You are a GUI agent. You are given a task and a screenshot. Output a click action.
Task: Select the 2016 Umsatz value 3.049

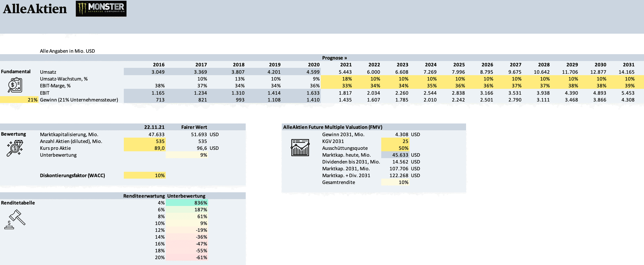pyautogui.click(x=158, y=72)
